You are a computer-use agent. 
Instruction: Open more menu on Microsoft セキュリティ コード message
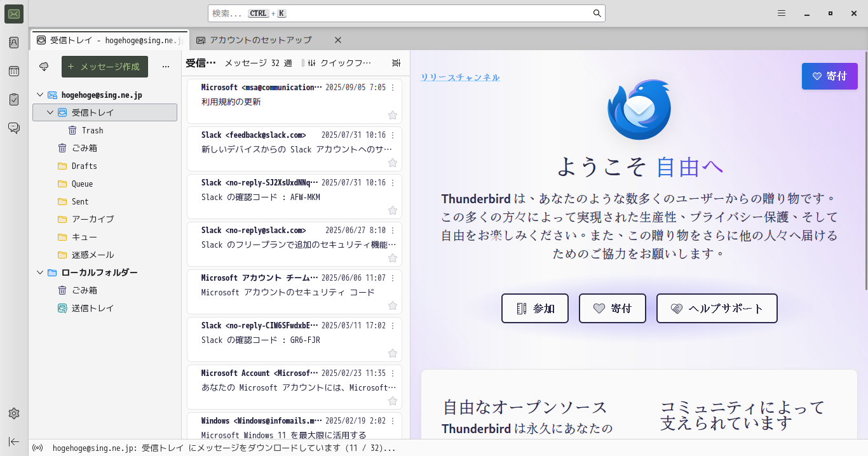393,278
